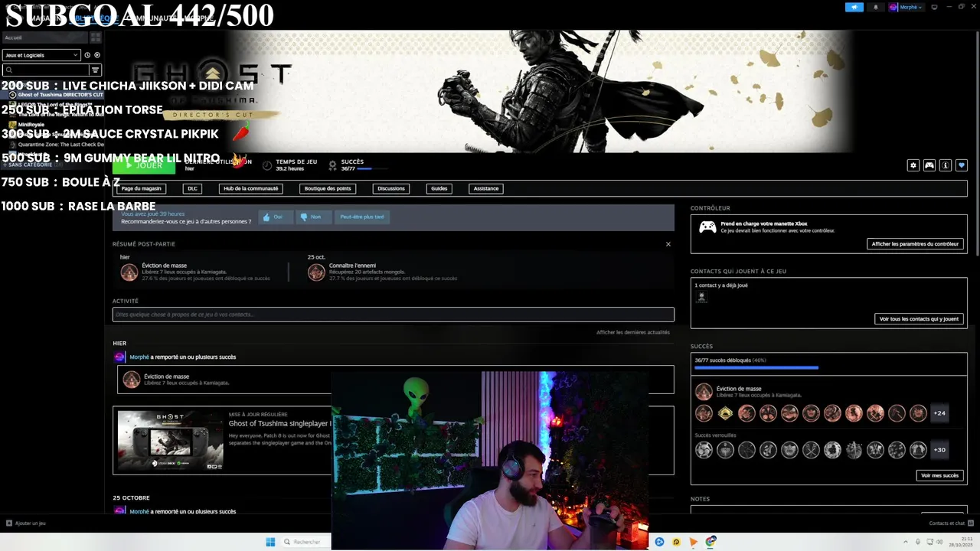Click the library search field

(x=45, y=70)
